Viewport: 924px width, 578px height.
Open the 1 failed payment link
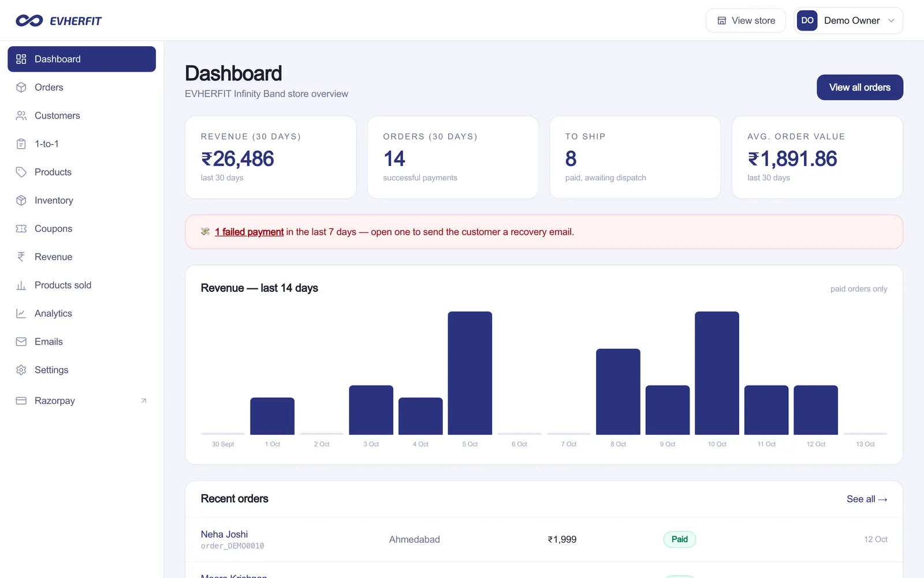(x=249, y=232)
